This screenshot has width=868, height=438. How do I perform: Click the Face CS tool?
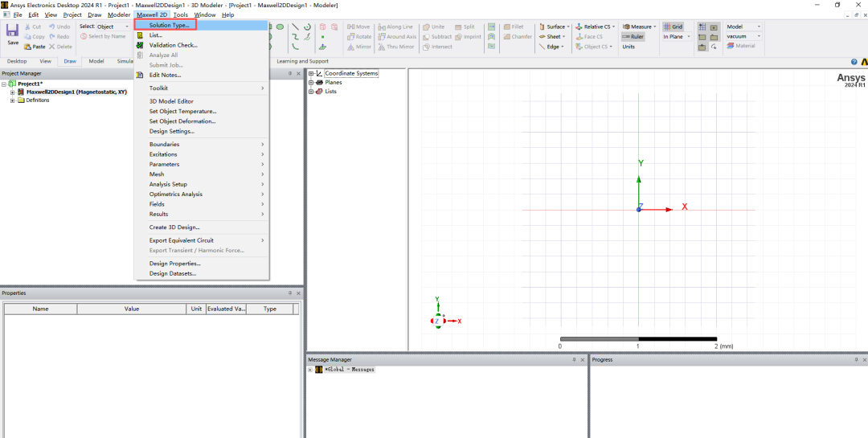589,36
